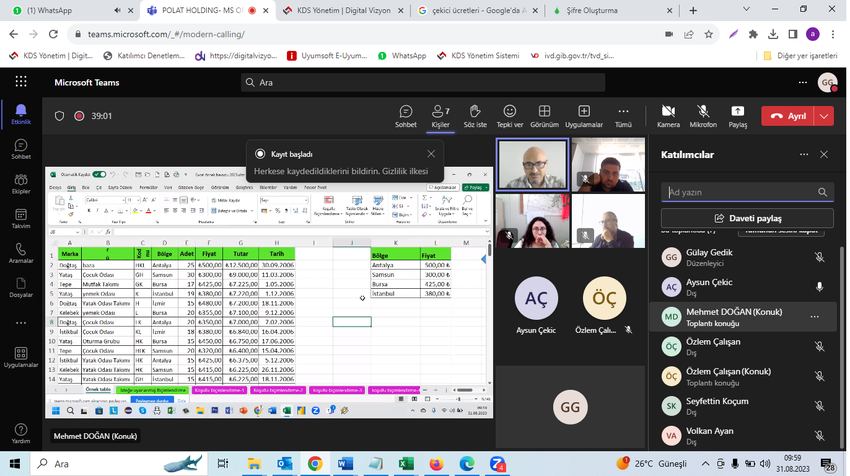Click the recording indicator beside 39:01
This screenshot has width=850, height=476.
click(79, 116)
